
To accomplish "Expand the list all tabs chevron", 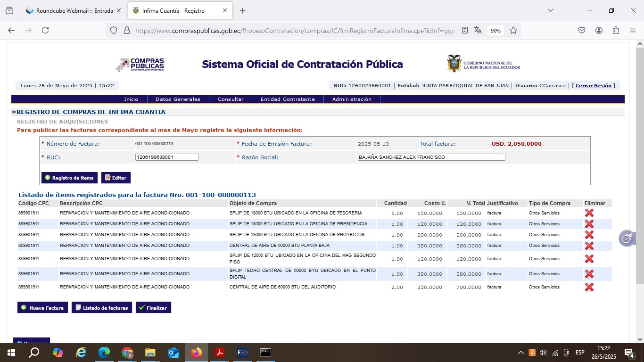I will tap(550, 10).
